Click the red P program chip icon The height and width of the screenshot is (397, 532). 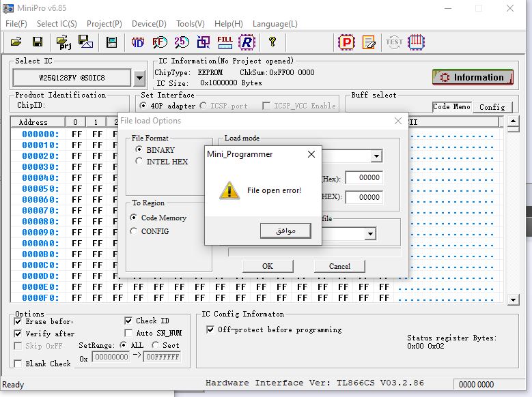click(x=346, y=42)
